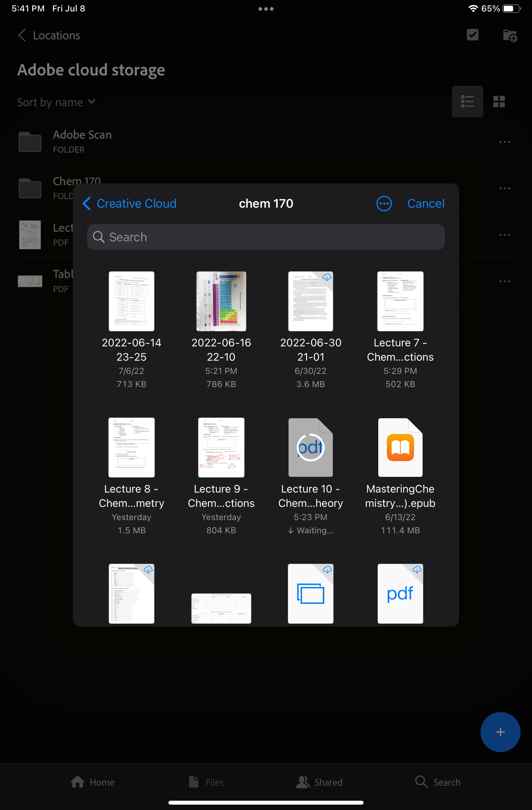The height and width of the screenshot is (810, 532).
Task: Tap the battery indicator icon
Action: tap(512, 9)
